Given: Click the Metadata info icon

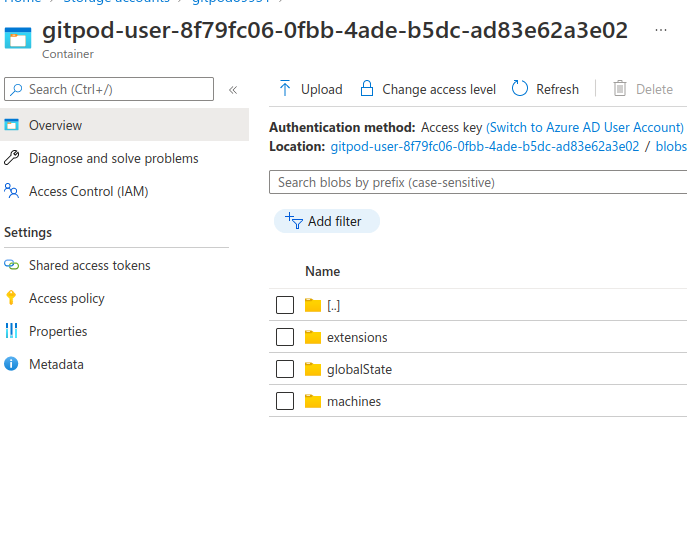Looking at the screenshot, I should (x=11, y=364).
